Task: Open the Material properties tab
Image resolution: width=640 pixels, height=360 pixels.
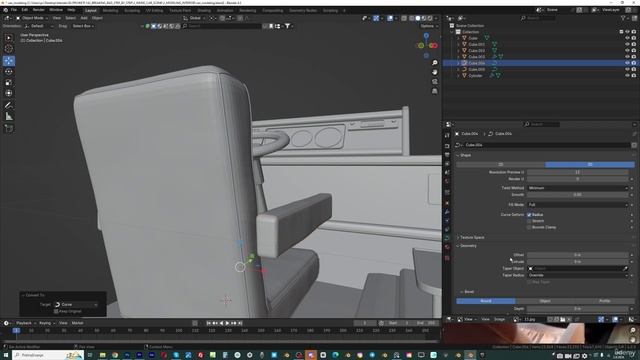Action: (447, 247)
